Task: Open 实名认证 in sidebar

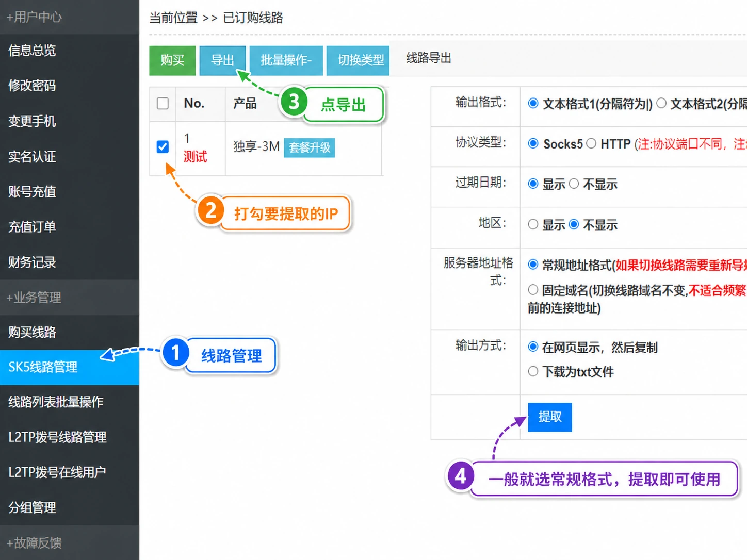Action: [x=69, y=156]
